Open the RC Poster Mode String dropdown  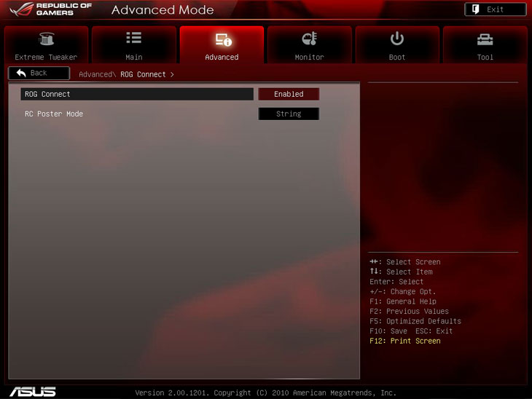click(x=289, y=114)
